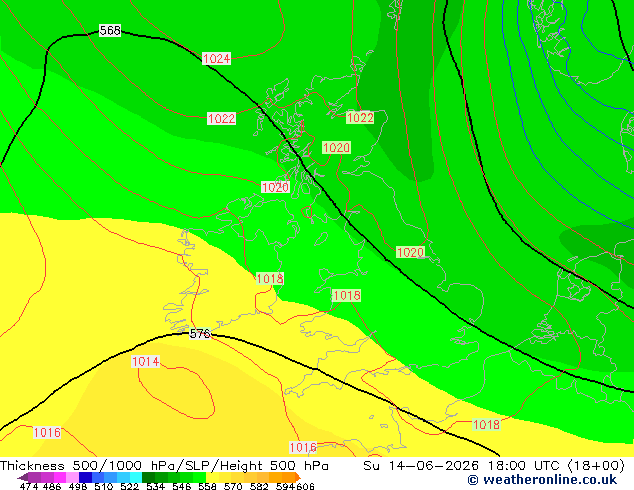Click the 510 legend value
634x490 pixels.
pos(104,486)
